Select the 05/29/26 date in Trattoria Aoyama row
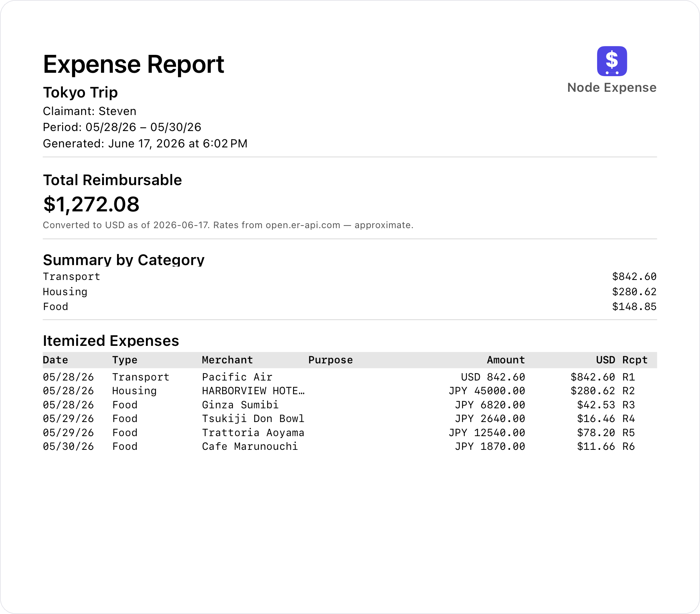Viewport: 700px width, 614px height. tap(68, 433)
